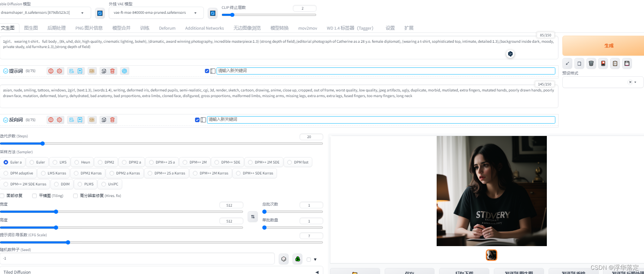Open the PNG 图片信息 tab

[89, 28]
